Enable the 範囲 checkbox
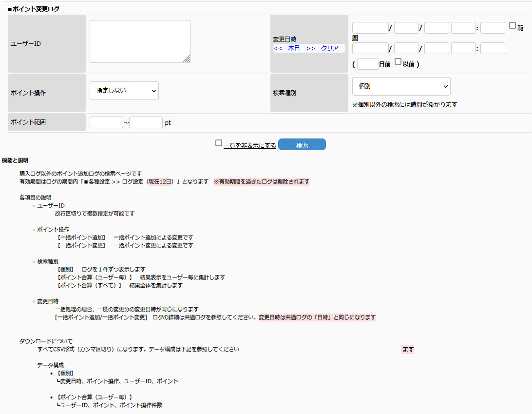 513,26
